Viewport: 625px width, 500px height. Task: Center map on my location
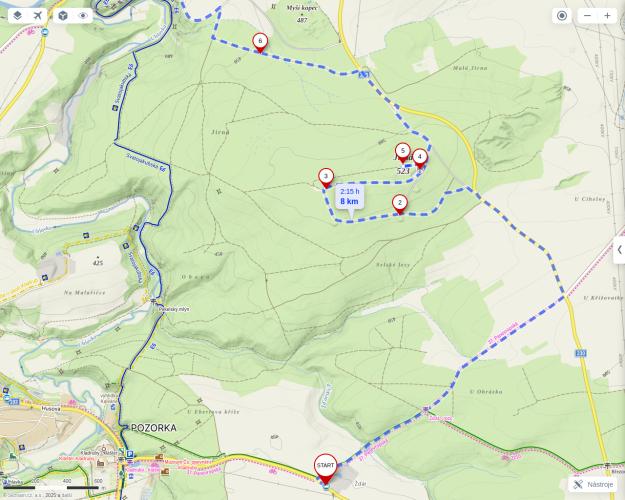click(x=562, y=16)
